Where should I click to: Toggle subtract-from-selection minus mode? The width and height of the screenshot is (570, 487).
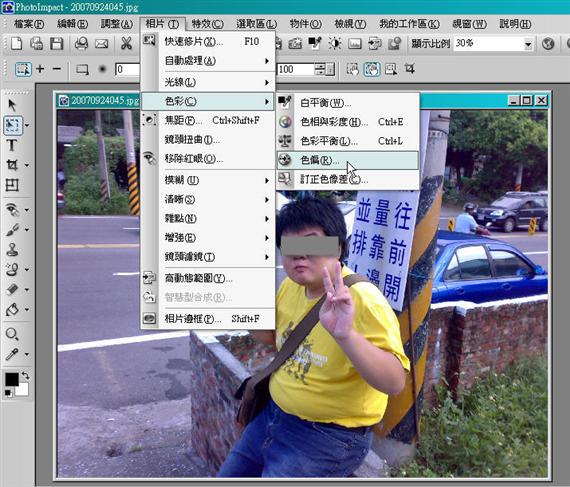(57, 69)
